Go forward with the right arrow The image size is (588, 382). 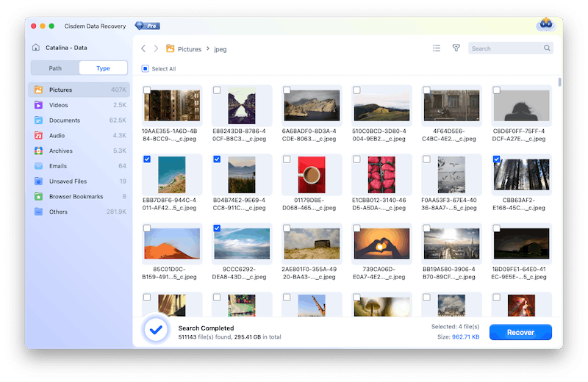tap(156, 48)
